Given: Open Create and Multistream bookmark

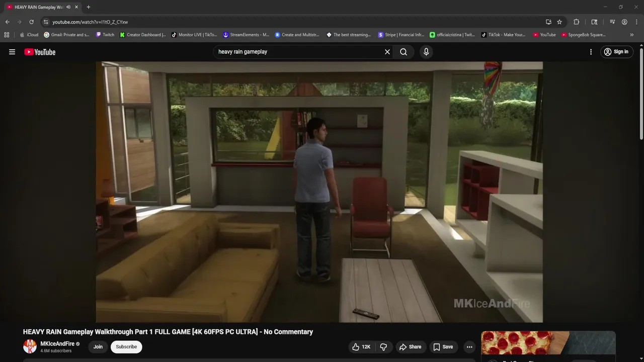Looking at the screenshot, I should click(x=297, y=35).
